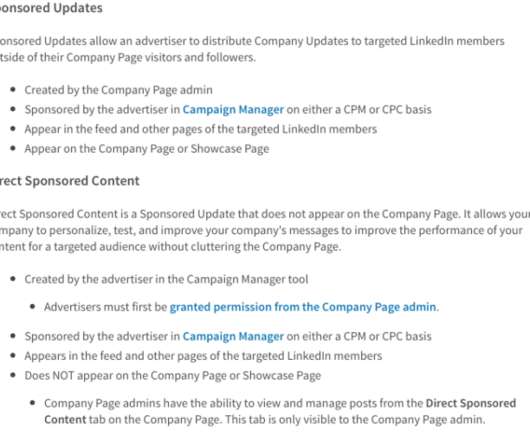Click the bullet Does NOT appear on the Company Page
This screenshot has height=443, width=530.
coord(172,376)
